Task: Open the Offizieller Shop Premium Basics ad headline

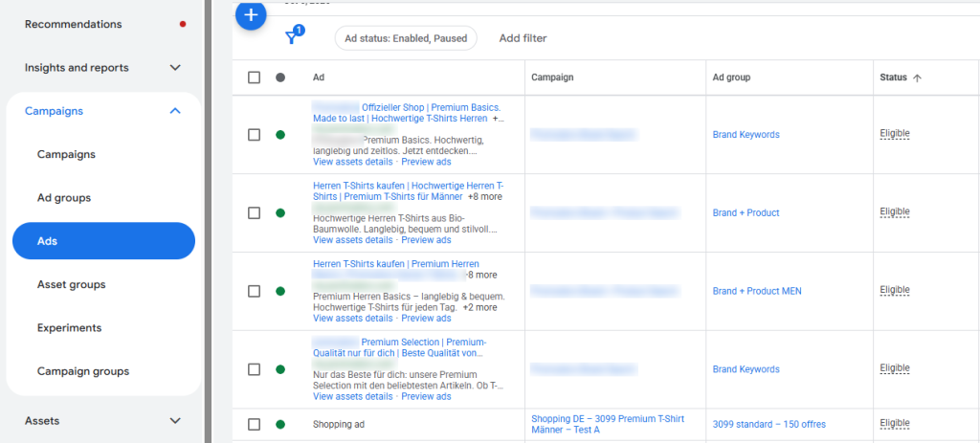Action: (x=408, y=113)
